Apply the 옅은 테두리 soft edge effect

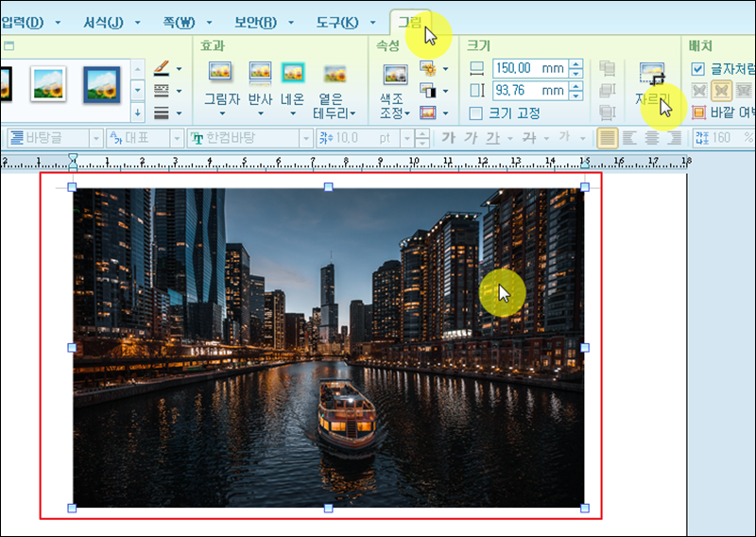335,91
